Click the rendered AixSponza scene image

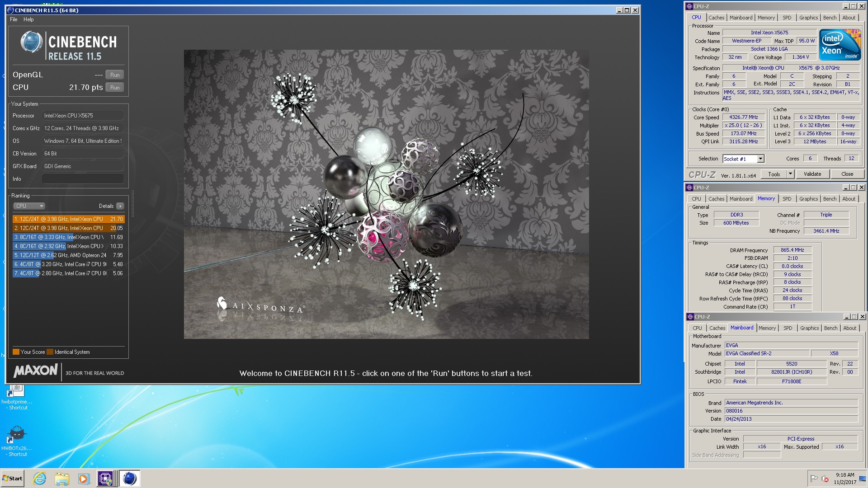386,194
